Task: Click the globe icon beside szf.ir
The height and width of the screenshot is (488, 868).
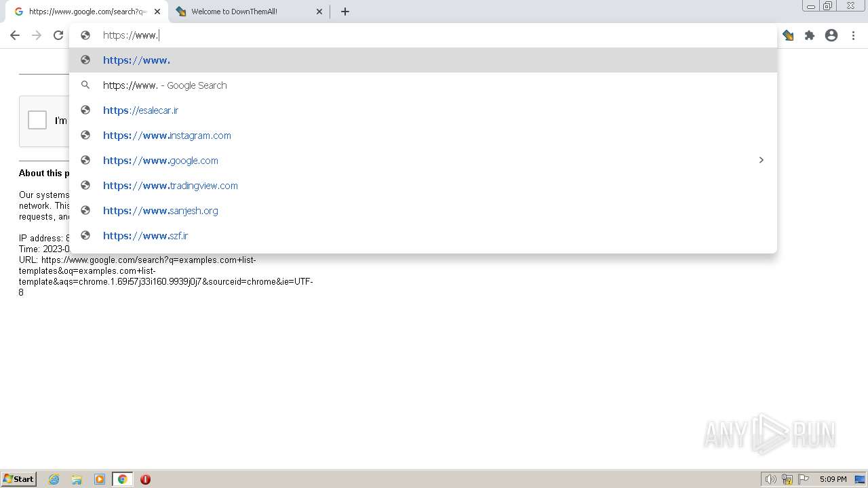Action: click(85, 235)
